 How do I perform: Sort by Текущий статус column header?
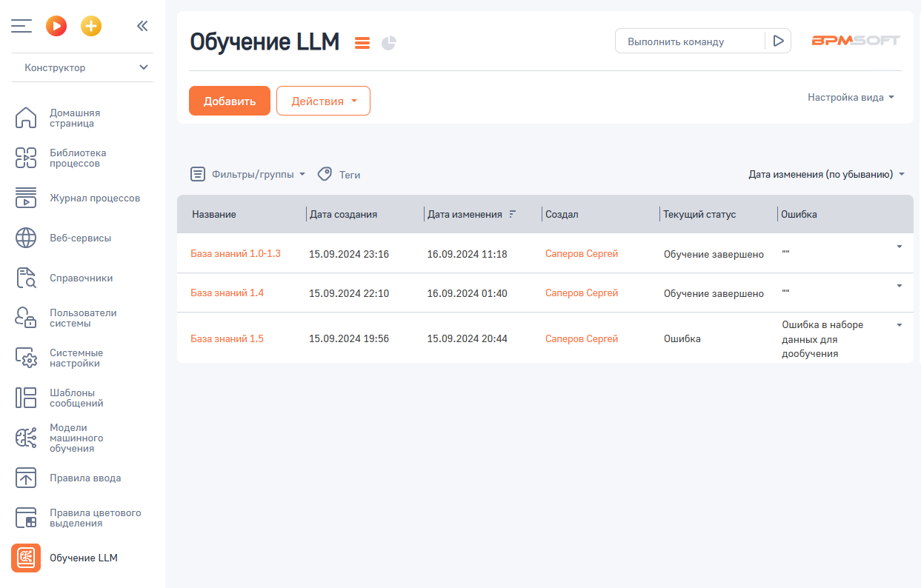click(699, 214)
